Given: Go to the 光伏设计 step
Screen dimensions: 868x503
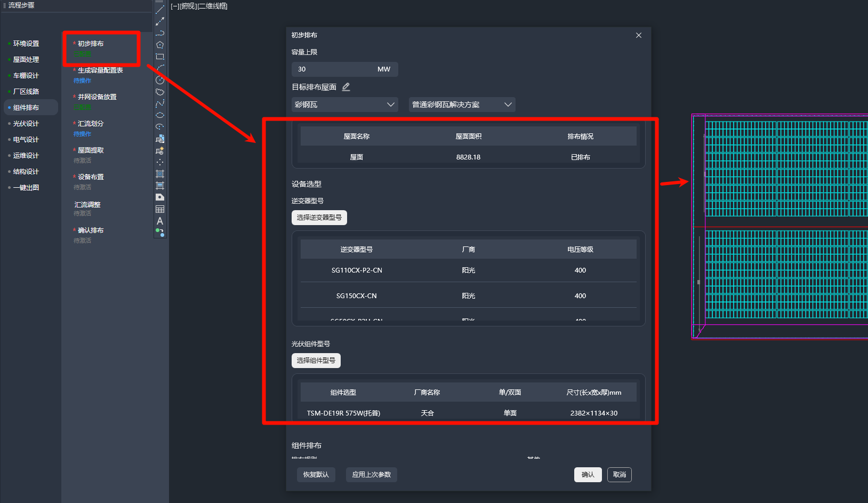Looking at the screenshot, I should pyautogui.click(x=26, y=124).
